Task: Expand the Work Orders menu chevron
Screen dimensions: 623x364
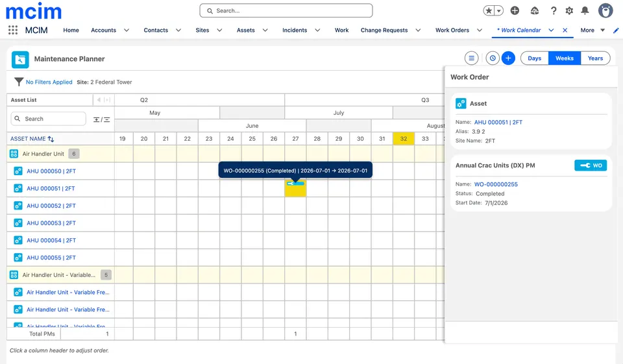Action: tap(480, 30)
